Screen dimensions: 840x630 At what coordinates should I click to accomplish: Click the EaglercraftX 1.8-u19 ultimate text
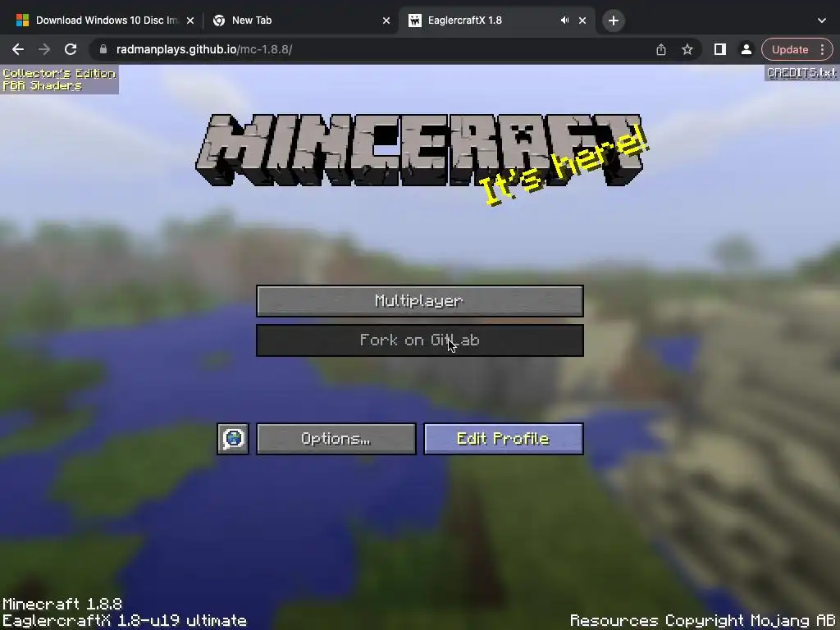point(125,620)
